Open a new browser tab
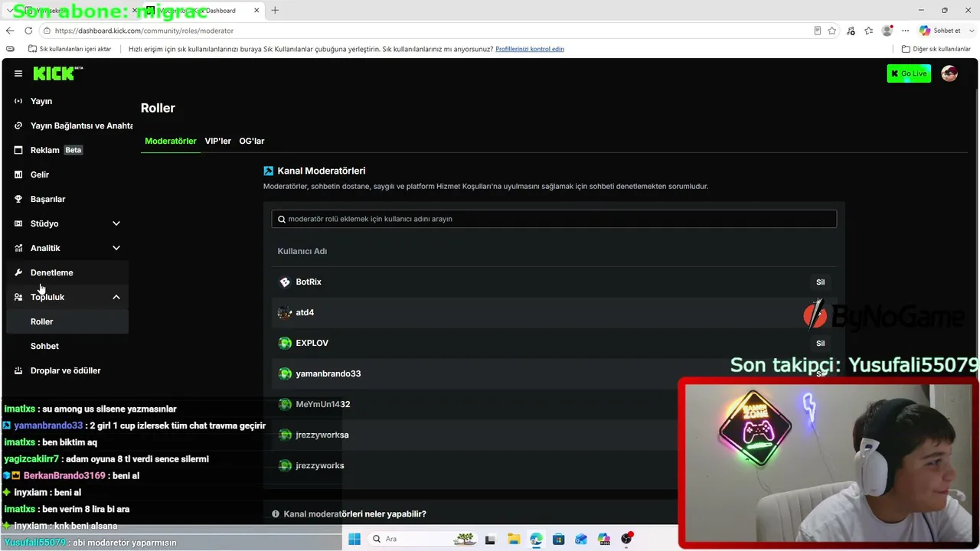The width and height of the screenshot is (980, 551). 275,11
